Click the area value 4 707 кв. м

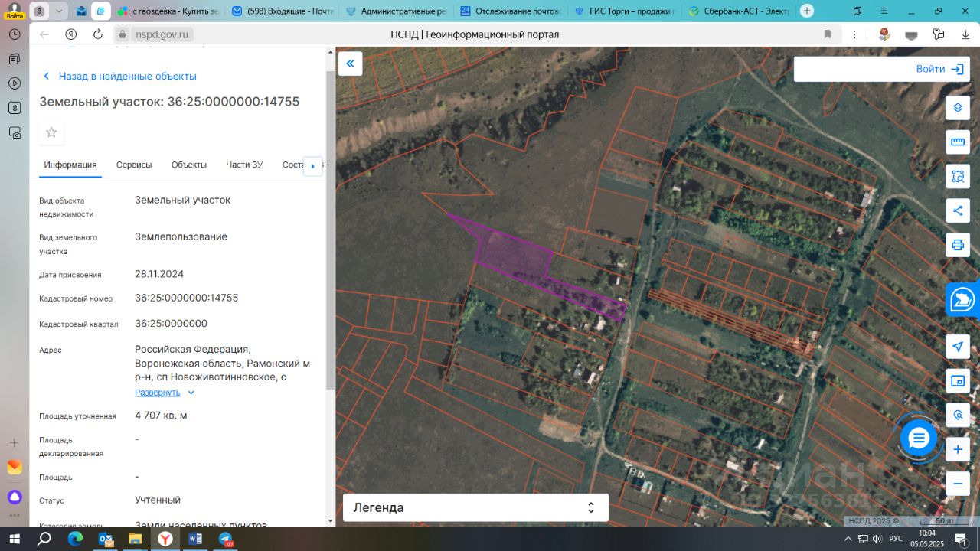(161, 416)
